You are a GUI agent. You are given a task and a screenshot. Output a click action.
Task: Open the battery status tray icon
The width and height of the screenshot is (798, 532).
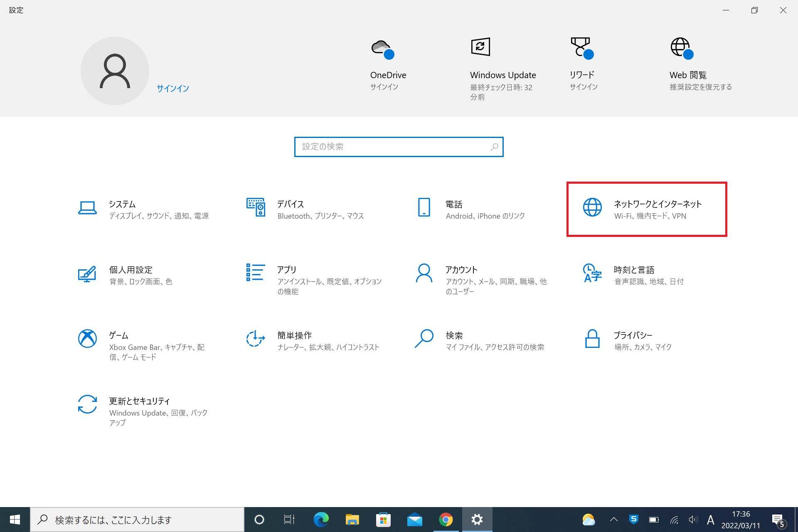[x=654, y=520]
